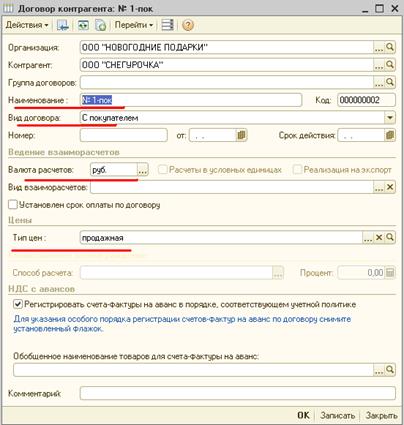
Task: Click the Код field 000000002
Action: coord(366,100)
